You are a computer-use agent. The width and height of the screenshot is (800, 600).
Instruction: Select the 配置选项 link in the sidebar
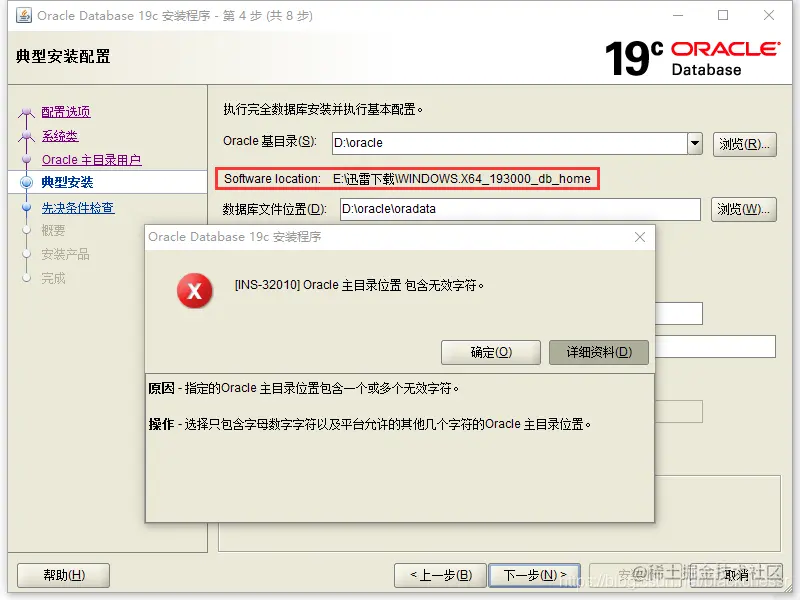tap(65, 112)
